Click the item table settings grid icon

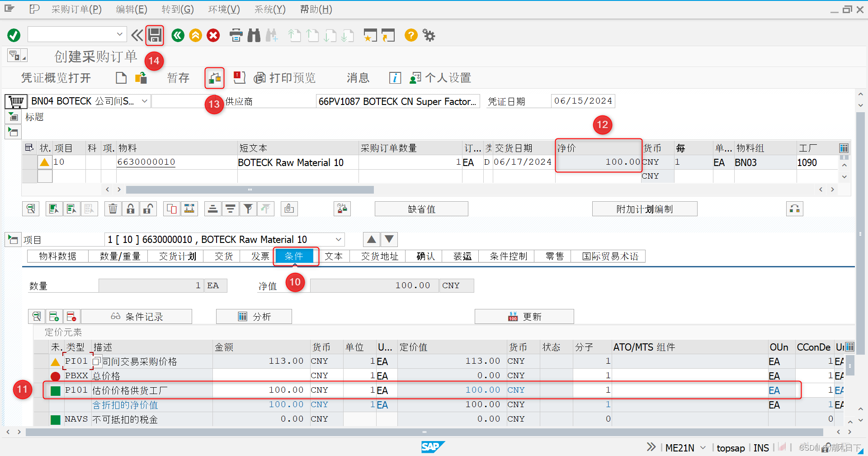click(x=844, y=148)
